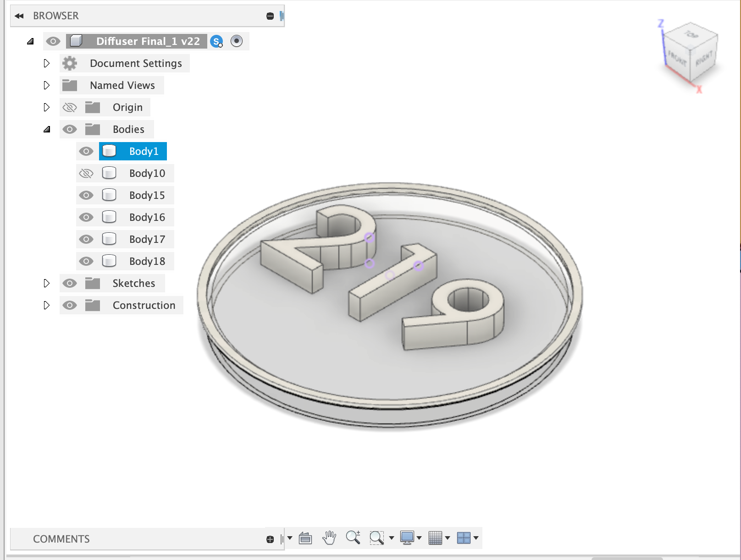Viewport: 741px width, 560px height.
Task: Show the hidden Origin folder
Action: click(x=70, y=107)
